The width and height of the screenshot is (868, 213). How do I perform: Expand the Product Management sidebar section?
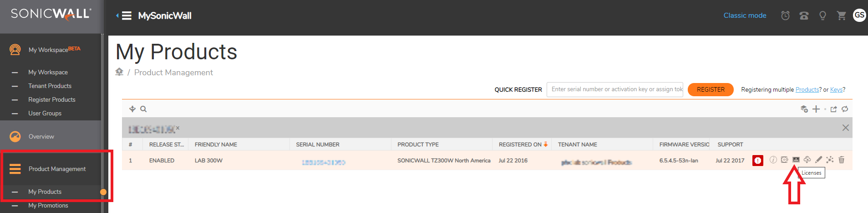coord(57,169)
